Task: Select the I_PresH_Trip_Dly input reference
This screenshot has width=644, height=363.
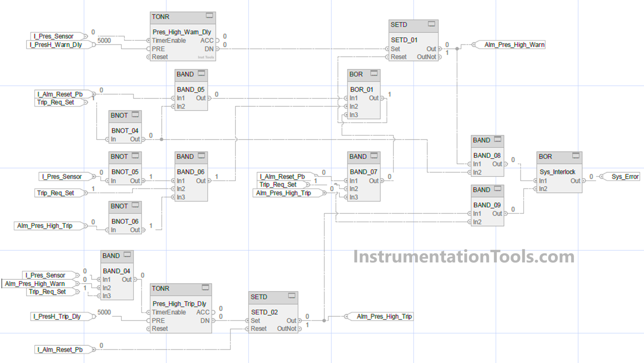Action: (x=63, y=316)
